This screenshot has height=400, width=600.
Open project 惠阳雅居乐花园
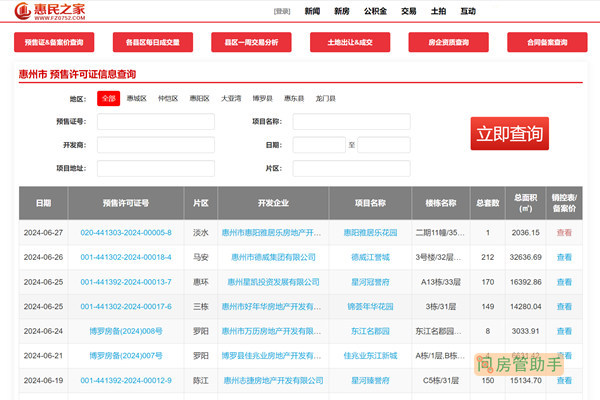(370, 233)
